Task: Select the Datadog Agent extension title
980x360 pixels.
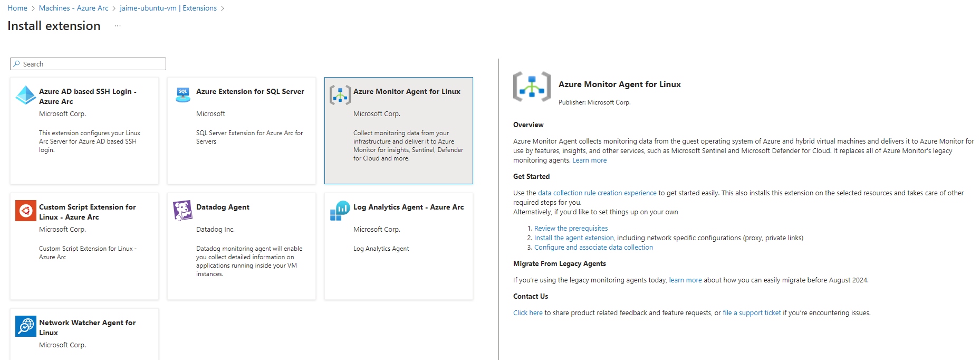Action: 223,207
